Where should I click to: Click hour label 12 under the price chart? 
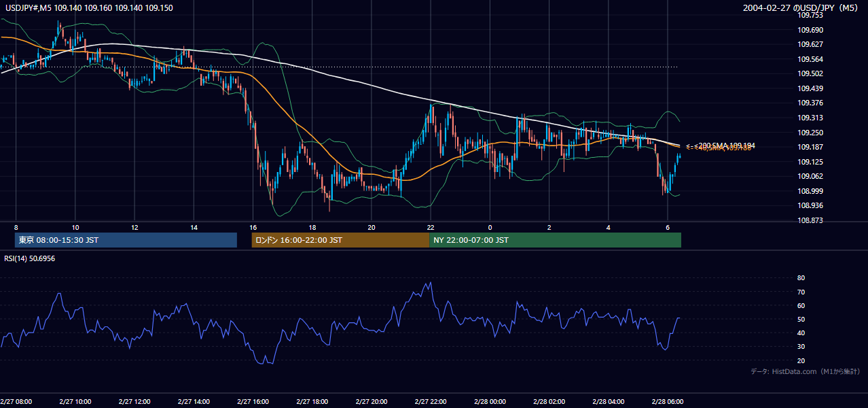[x=134, y=226]
